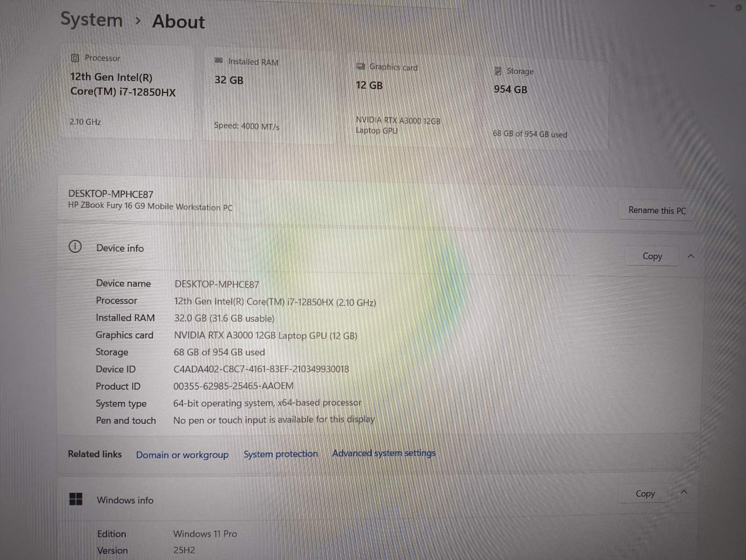Open System protection link
This screenshot has height=560, width=746.
tap(281, 454)
